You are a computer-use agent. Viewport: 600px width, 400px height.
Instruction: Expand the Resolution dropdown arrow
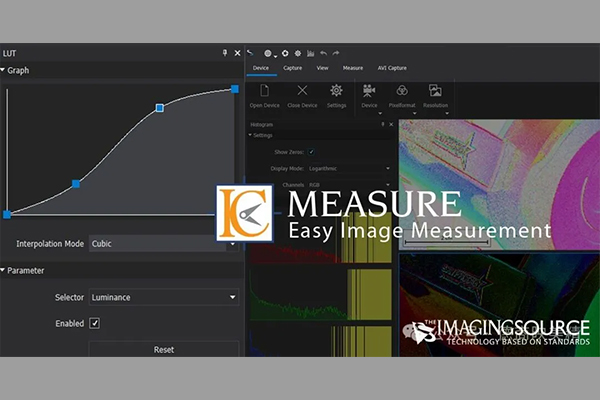447,113
